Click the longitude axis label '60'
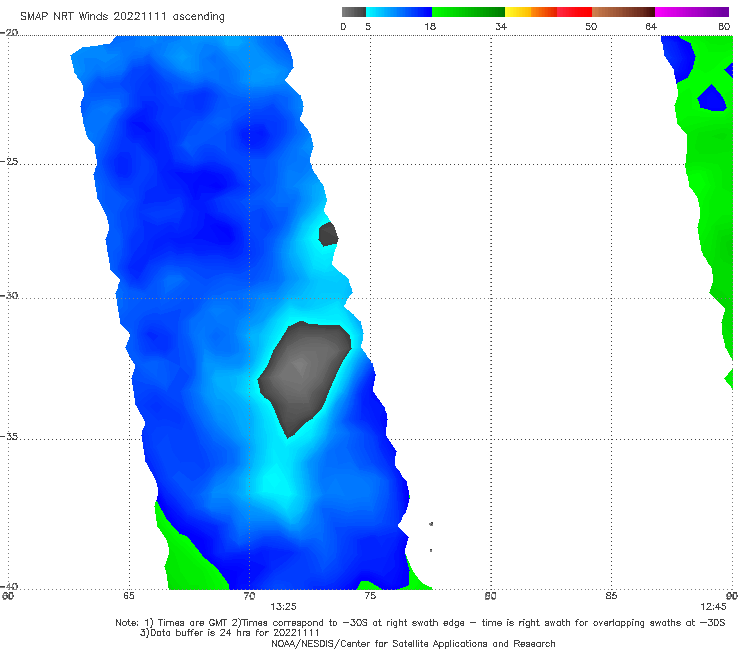The height and width of the screenshot is (650, 740). point(8,596)
